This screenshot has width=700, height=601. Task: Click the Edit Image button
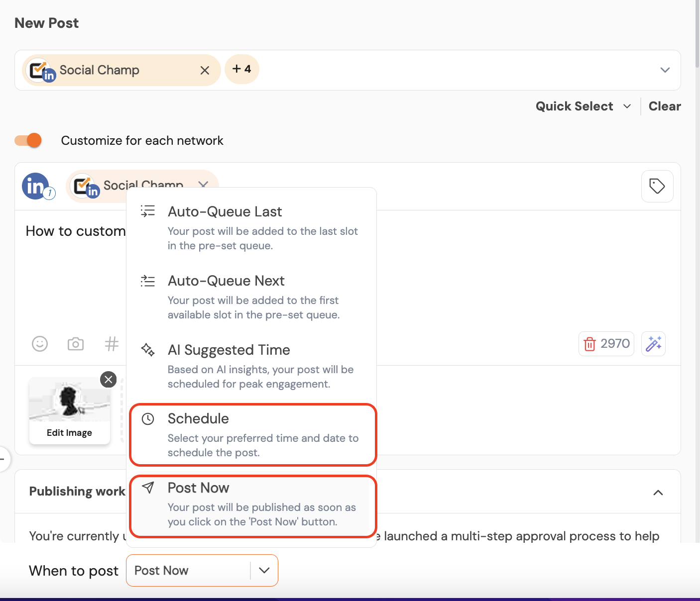[70, 433]
